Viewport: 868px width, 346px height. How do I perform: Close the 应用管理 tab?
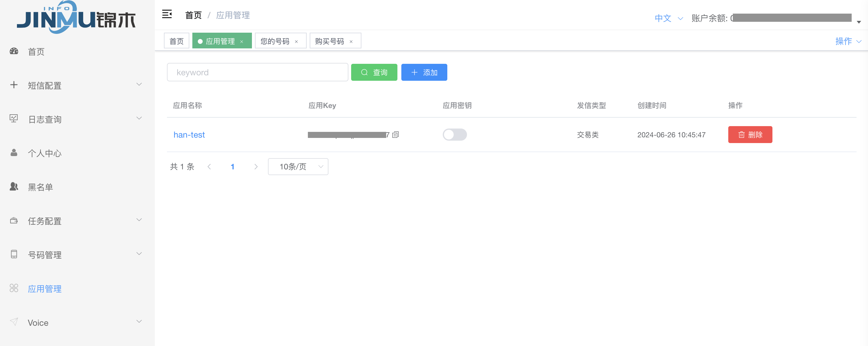[x=242, y=41]
